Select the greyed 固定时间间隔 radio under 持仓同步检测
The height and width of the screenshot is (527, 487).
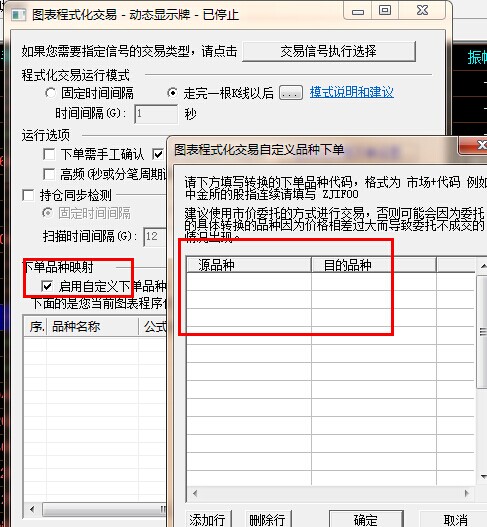pyautogui.click(x=47, y=213)
